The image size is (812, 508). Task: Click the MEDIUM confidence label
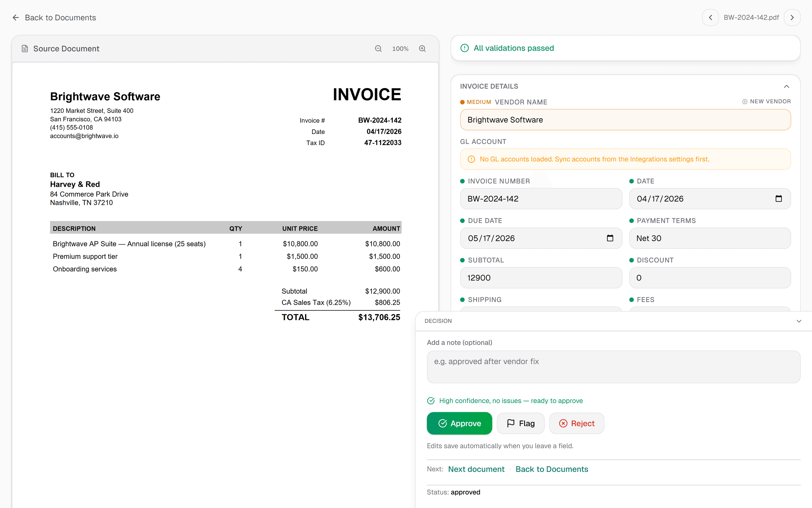pyautogui.click(x=479, y=102)
